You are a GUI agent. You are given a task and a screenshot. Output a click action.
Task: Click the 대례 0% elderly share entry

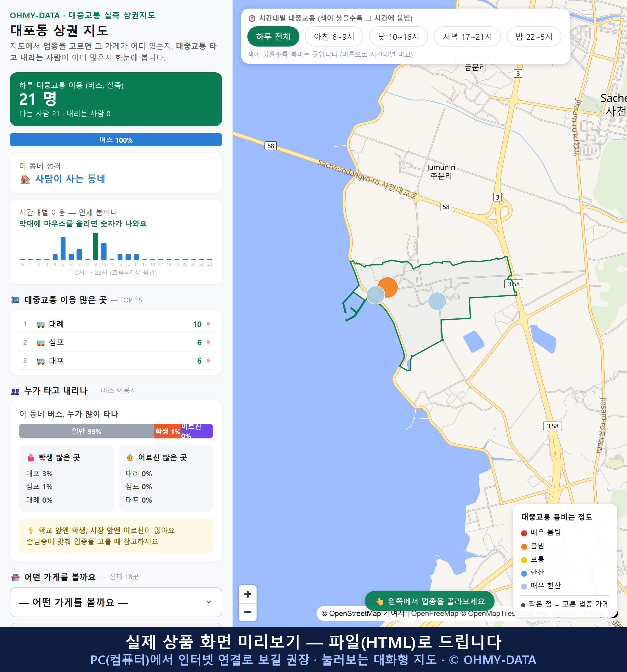[139, 474]
